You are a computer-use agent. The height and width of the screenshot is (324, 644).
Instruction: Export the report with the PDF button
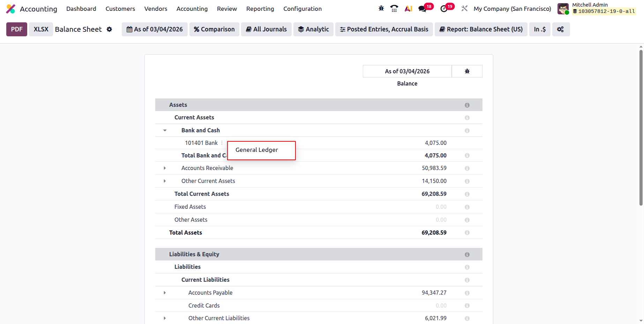click(x=17, y=29)
